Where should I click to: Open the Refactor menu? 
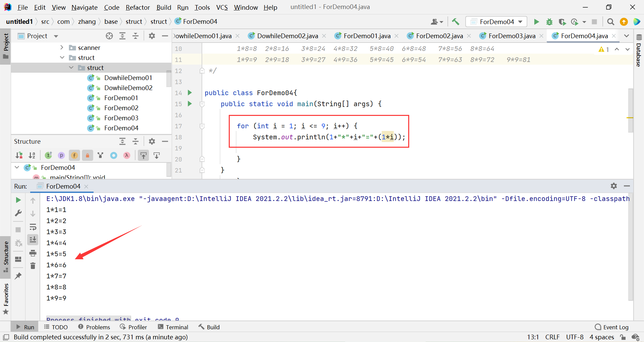pos(138,7)
